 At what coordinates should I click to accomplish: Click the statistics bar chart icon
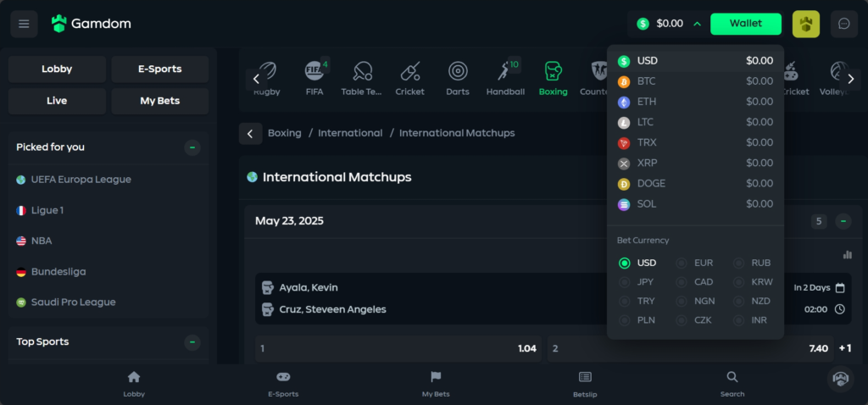(x=847, y=254)
